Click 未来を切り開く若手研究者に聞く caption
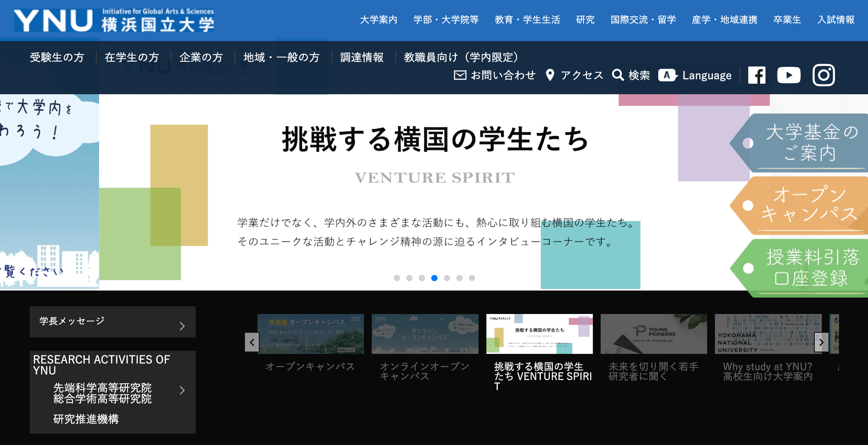868x445 pixels. click(x=653, y=371)
